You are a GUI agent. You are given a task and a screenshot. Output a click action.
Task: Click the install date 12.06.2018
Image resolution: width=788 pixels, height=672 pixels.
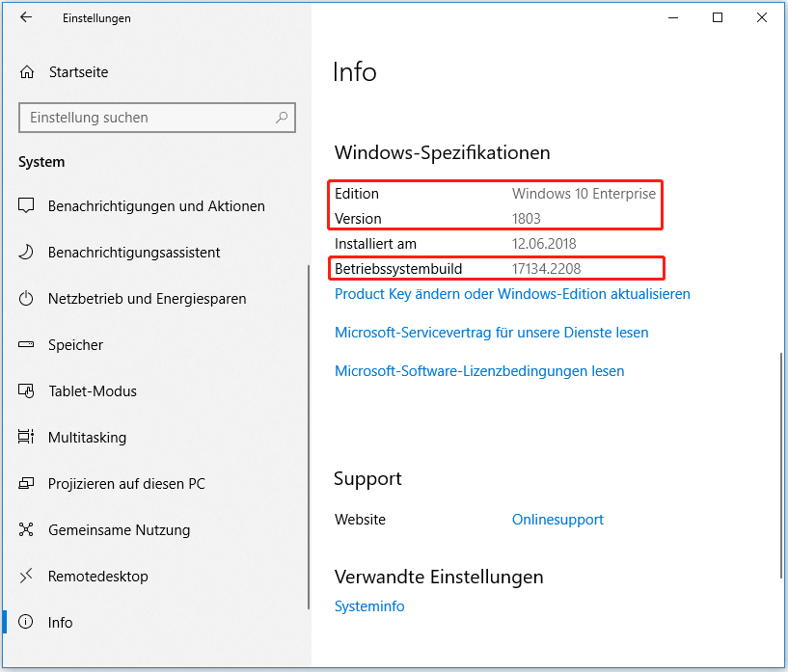pyautogui.click(x=544, y=244)
